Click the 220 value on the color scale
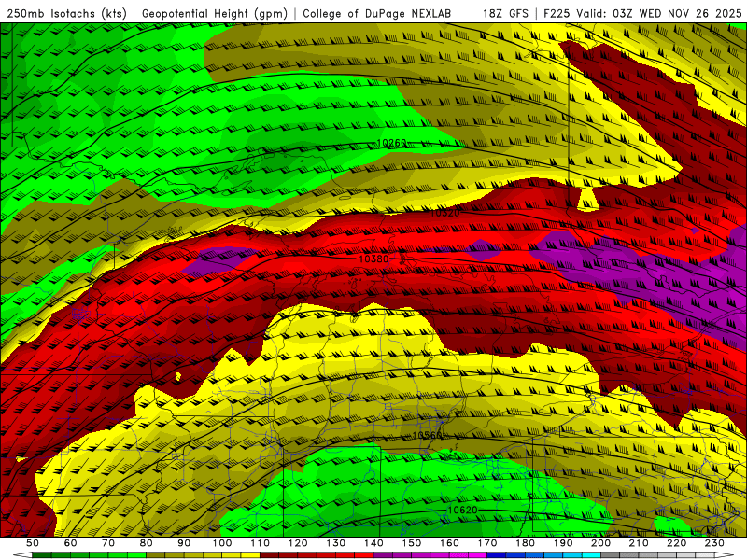 click(x=677, y=543)
